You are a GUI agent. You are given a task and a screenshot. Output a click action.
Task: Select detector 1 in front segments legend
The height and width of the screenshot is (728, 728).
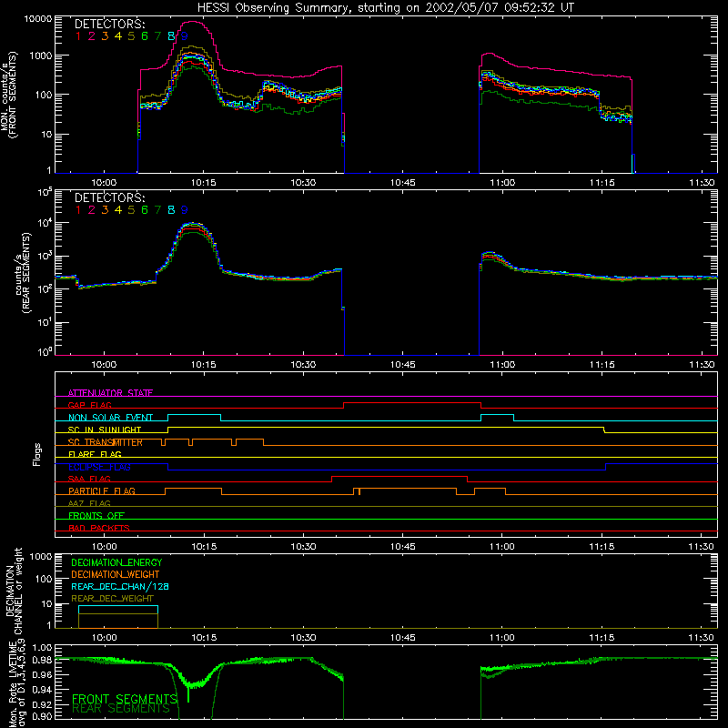coord(78,36)
